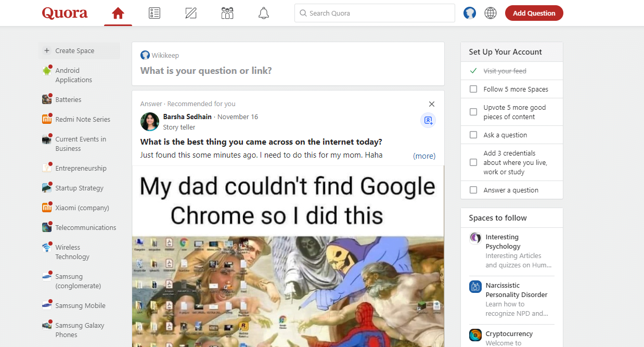The image size is (644, 347).
Task: Open Barsha Sedhain's profile picture
Action: point(150,122)
